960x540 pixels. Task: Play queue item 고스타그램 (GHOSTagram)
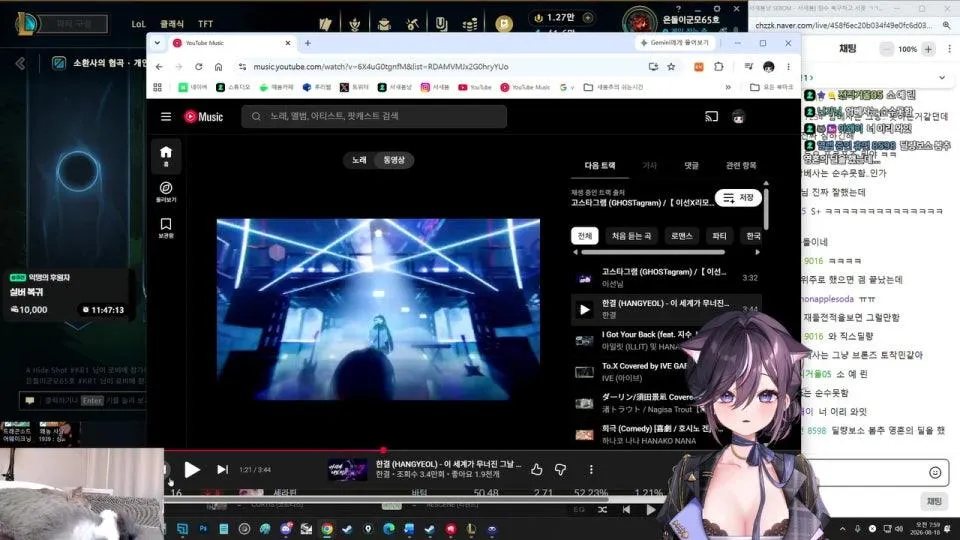tap(666, 278)
